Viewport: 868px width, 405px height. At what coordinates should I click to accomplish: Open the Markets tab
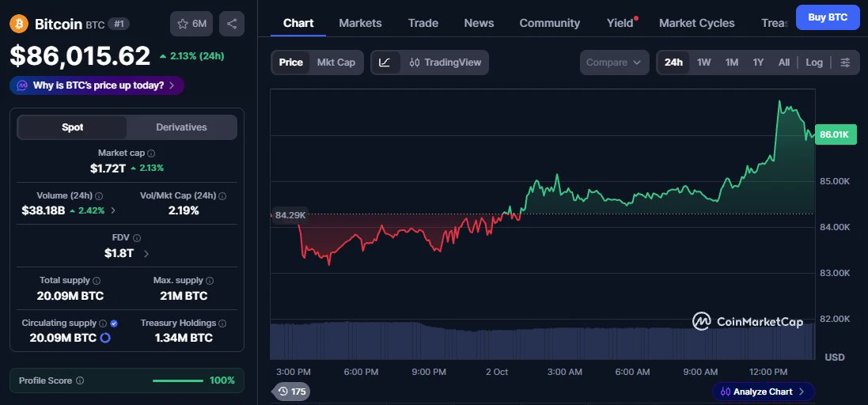point(360,23)
